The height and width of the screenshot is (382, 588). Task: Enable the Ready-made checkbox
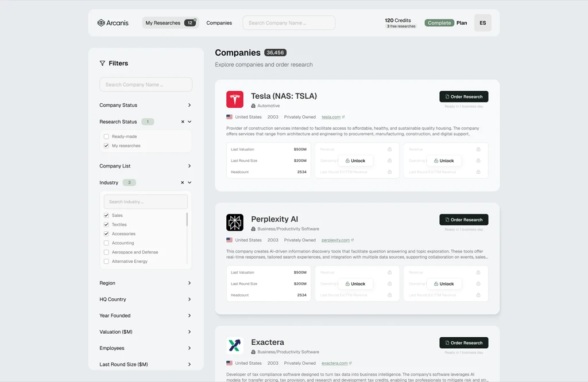click(106, 137)
